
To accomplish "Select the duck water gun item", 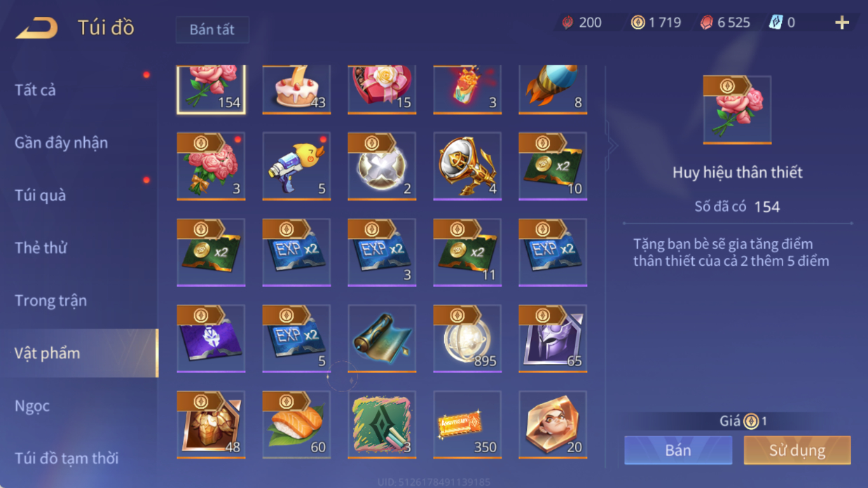I will (x=296, y=166).
